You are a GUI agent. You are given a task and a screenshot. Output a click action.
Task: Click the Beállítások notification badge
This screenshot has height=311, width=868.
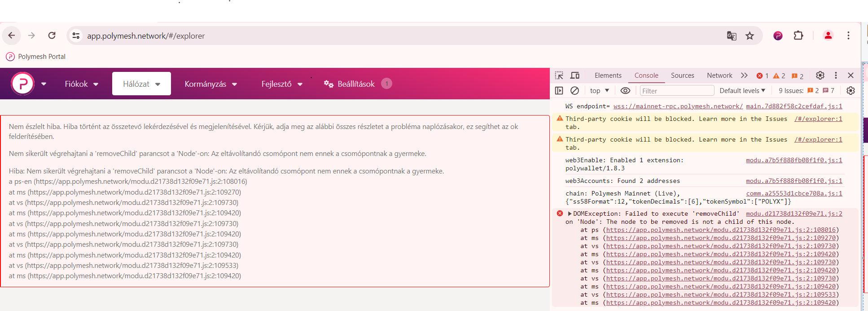(x=386, y=84)
